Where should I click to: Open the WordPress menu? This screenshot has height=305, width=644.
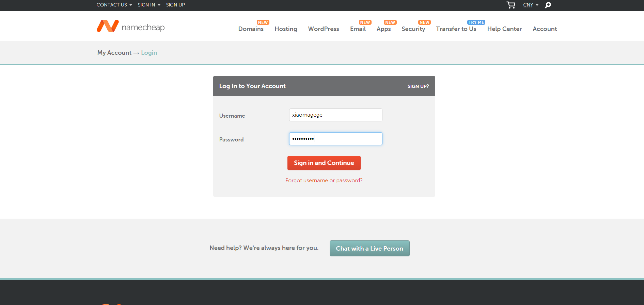[x=324, y=29]
